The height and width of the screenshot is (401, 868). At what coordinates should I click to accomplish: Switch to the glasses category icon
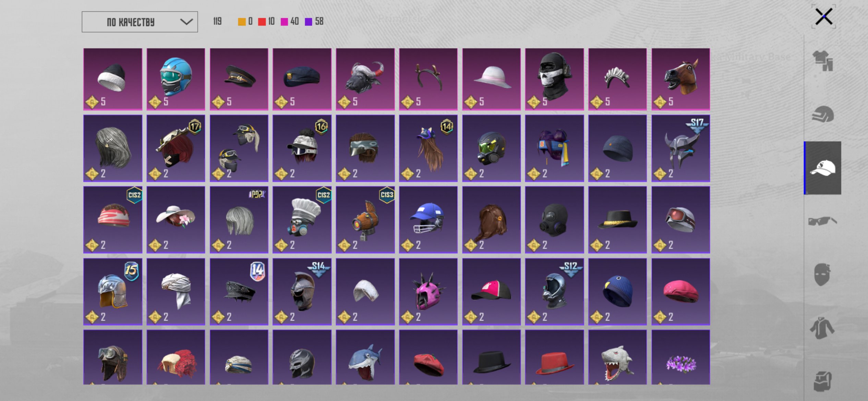click(823, 221)
